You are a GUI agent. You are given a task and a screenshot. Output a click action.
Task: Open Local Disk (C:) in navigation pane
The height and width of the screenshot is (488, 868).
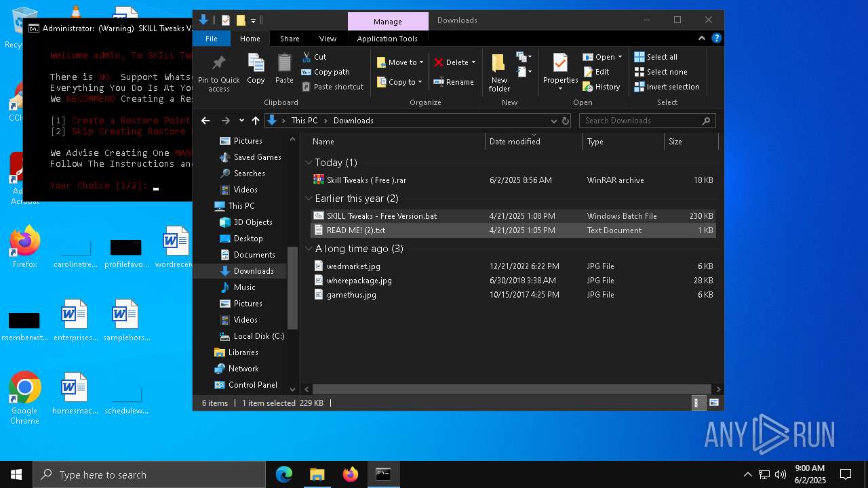coord(252,336)
